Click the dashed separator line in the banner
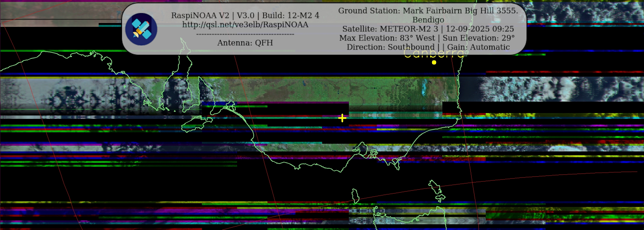 point(245,34)
